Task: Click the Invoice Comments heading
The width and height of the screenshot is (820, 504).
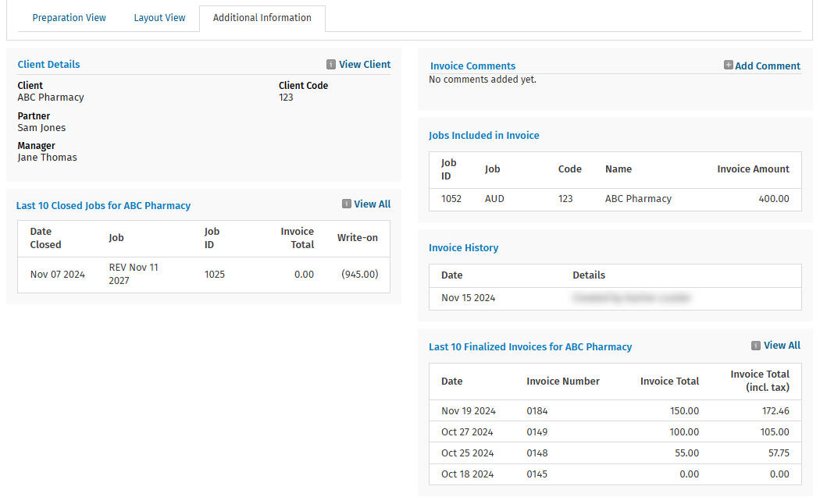Action: [x=472, y=66]
